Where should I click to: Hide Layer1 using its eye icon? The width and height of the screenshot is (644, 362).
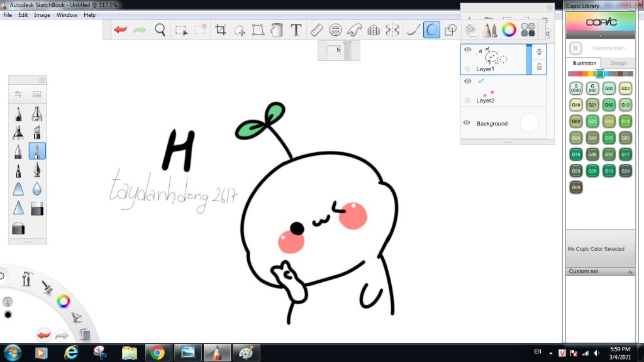pos(467,50)
